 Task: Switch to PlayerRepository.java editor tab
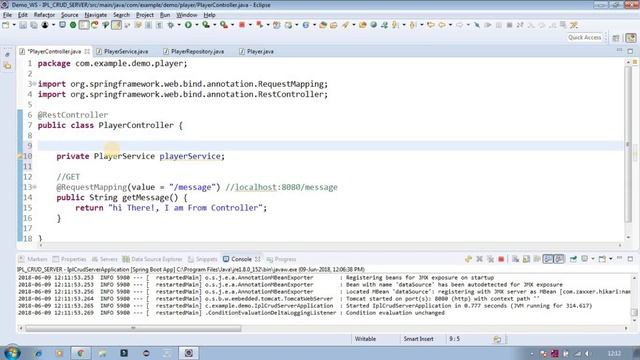click(193, 51)
